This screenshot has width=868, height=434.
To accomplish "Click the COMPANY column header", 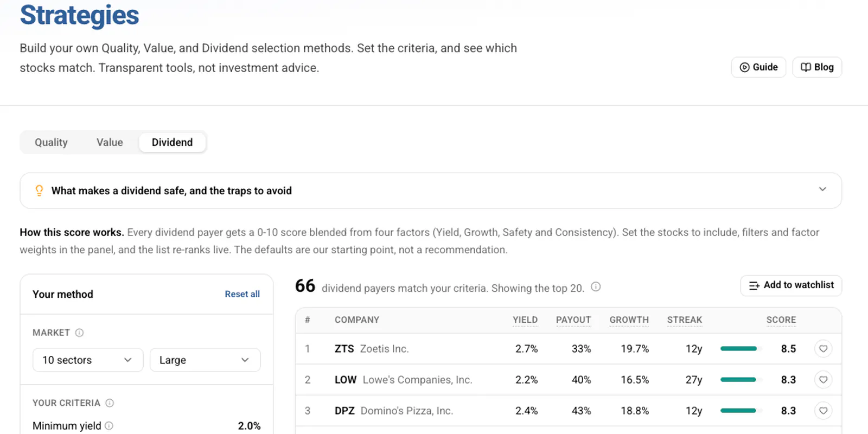I will 357,320.
